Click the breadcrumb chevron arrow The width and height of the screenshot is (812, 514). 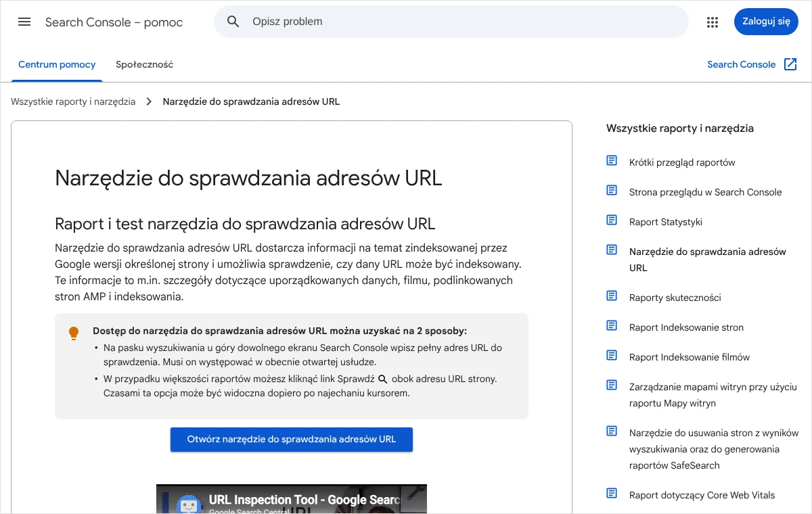click(x=149, y=102)
